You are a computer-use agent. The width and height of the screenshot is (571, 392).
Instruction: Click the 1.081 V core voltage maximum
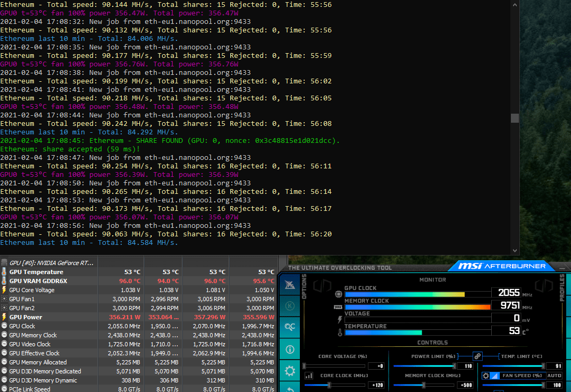[215, 290]
